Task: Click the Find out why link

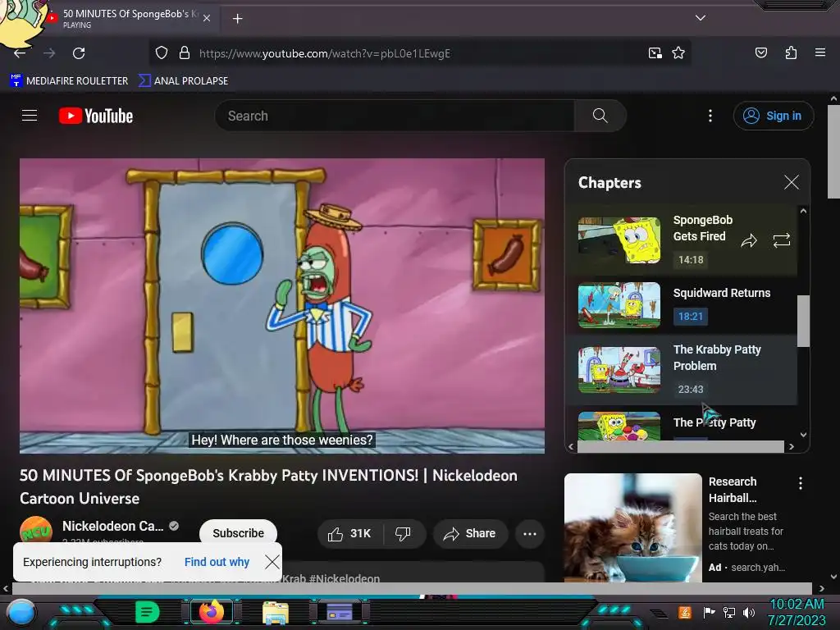Action: (x=217, y=562)
